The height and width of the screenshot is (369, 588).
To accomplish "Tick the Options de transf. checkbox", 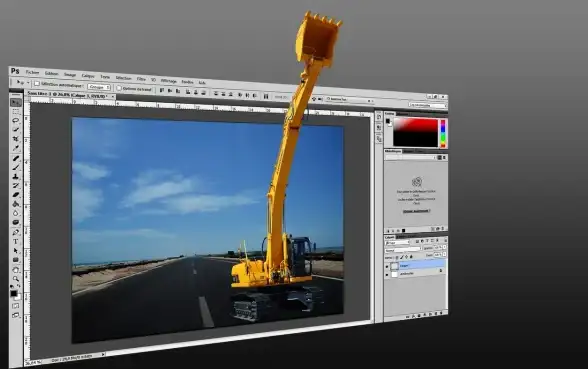I will (x=119, y=88).
